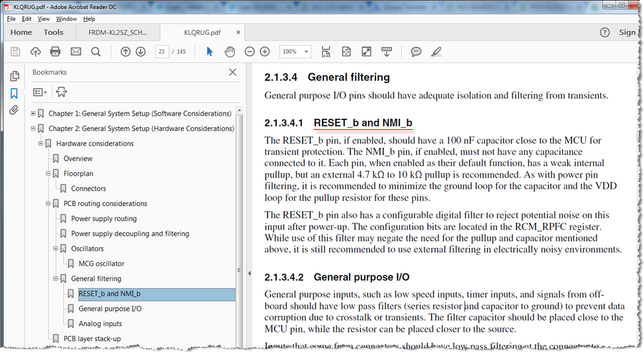The height and width of the screenshot is (352, 644).
Task: Open the View menu
Action: (43, 19)
